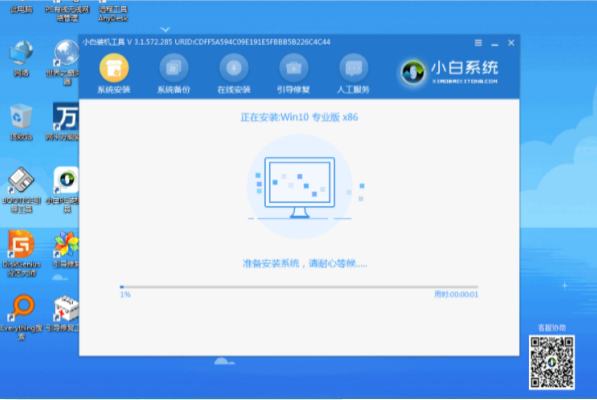
Task: Expand the chevron at the top of the desktop
Action: click(x=165, y=29)
